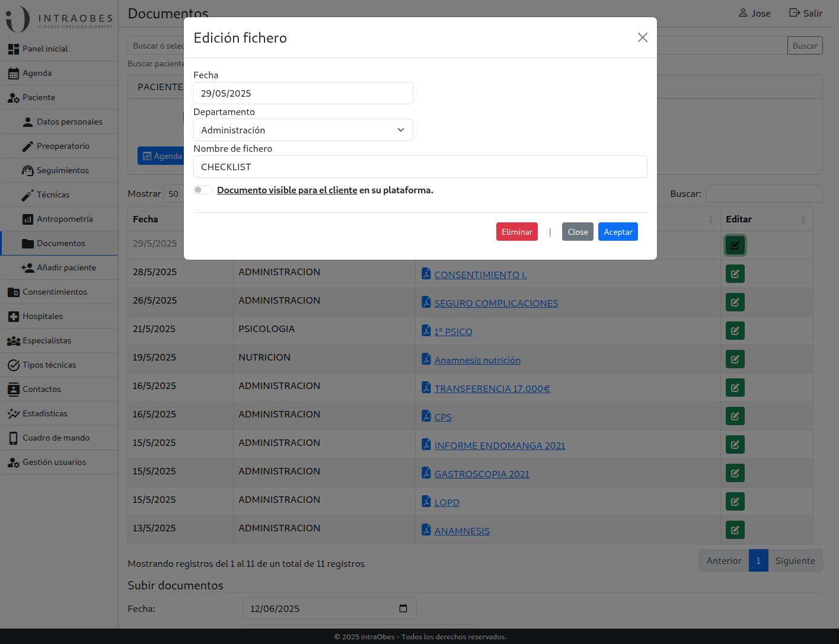Open the Mostrar entries dropdown showing 50

click(173, 194)
